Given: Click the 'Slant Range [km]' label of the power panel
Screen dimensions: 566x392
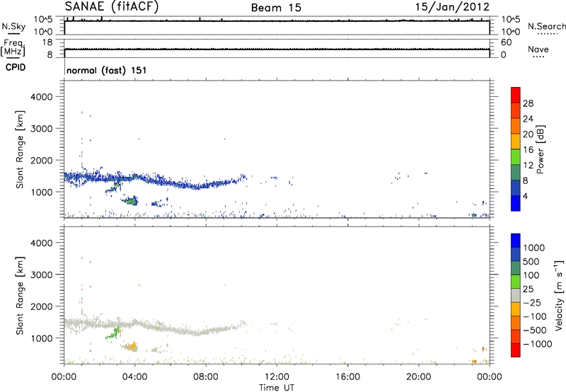Looking at the screenshot, I should [x=19, y=149].
